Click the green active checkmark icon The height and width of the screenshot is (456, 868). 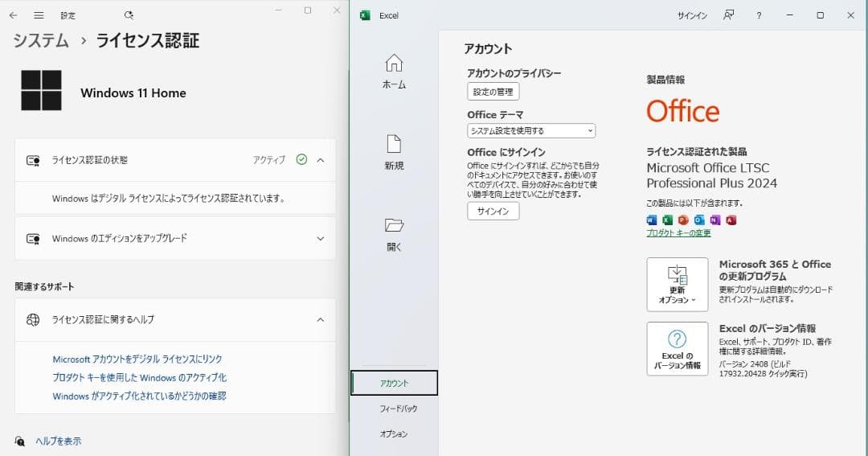[301, 159]
